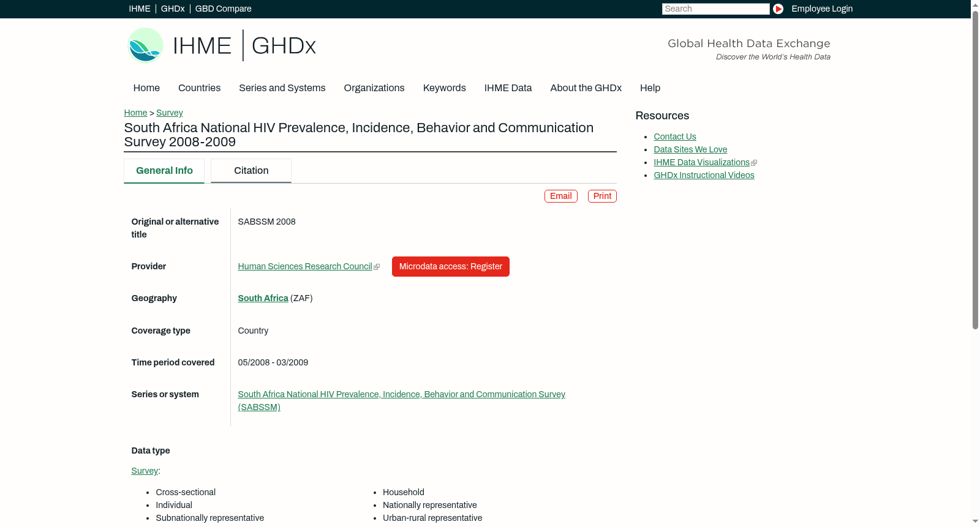Open GBD Compare in top bar
This screenshot has height=527, width=980.
(x=223, y=9)
